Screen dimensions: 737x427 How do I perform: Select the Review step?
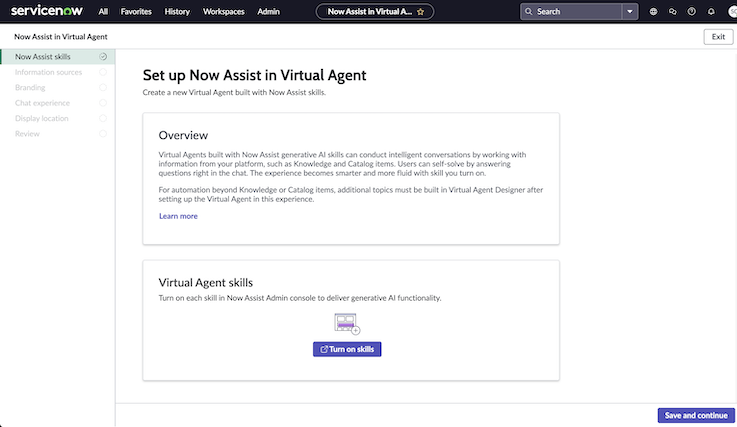click(x=57, y=134)
